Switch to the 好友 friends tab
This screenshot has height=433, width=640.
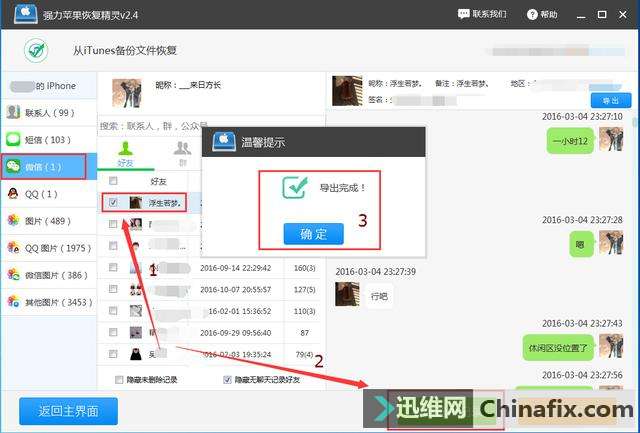[x=125, y=152]
